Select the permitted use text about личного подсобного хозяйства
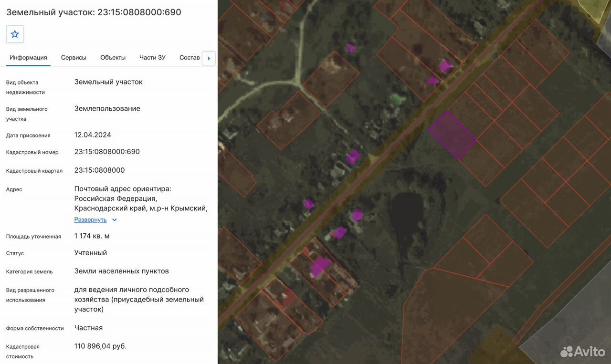 [x=139, y=300]
